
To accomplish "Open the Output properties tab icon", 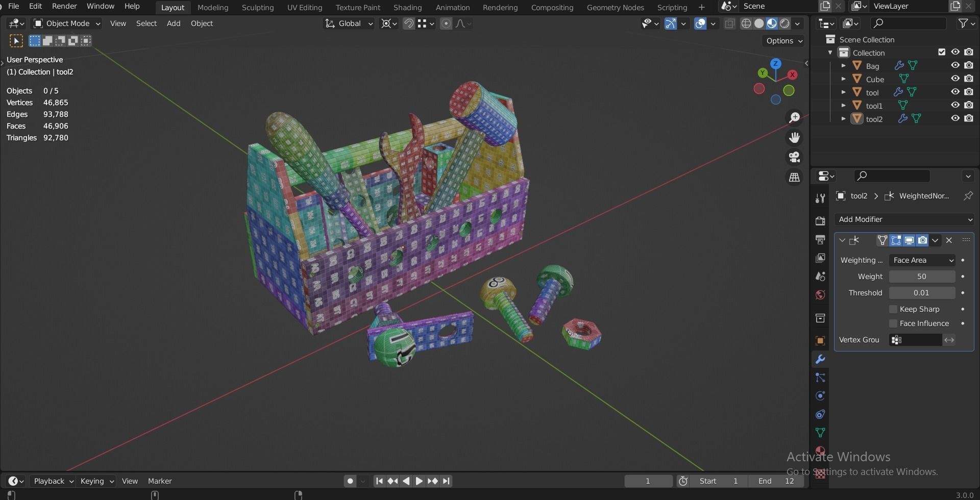I will [x=820, y=239].
